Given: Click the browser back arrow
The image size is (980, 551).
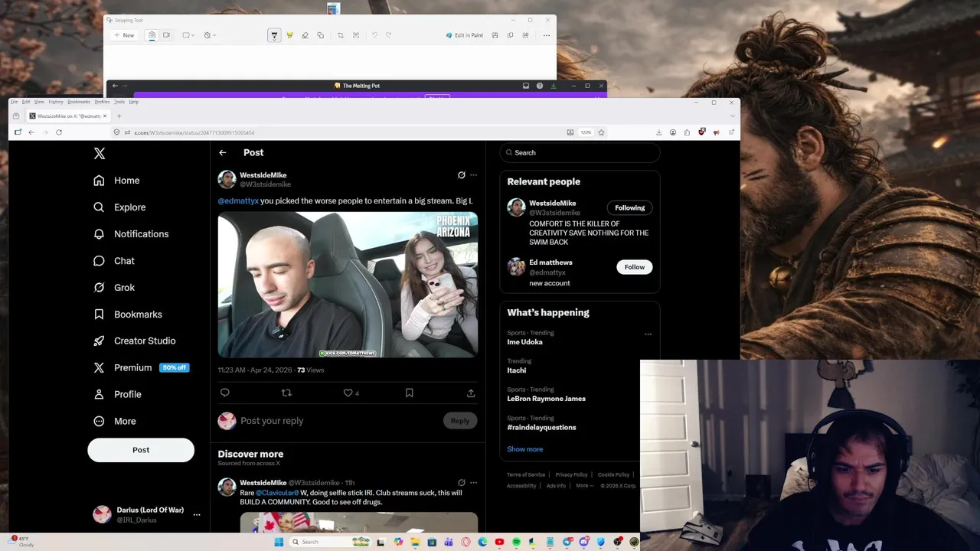Looking at the screenshot, I should click(x=31, y=132).
